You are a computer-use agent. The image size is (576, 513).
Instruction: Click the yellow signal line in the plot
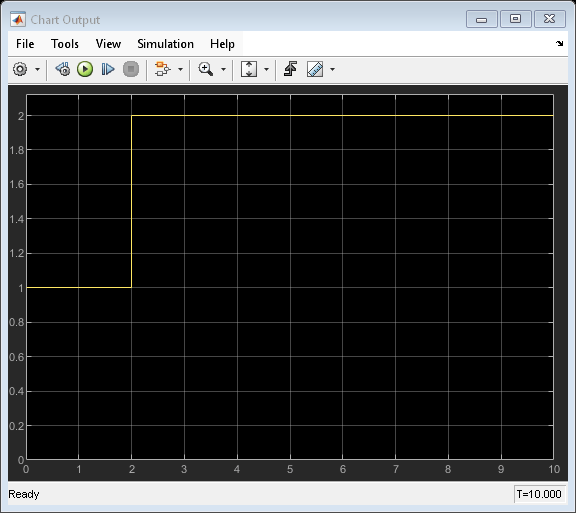tap(342, 115)
